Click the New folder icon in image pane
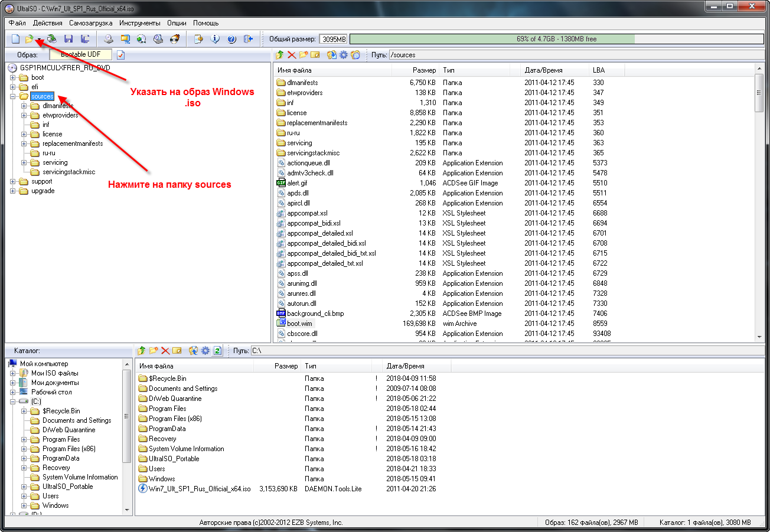The width and height of the screenshot is (770, 532). click(x=304, y=55)
